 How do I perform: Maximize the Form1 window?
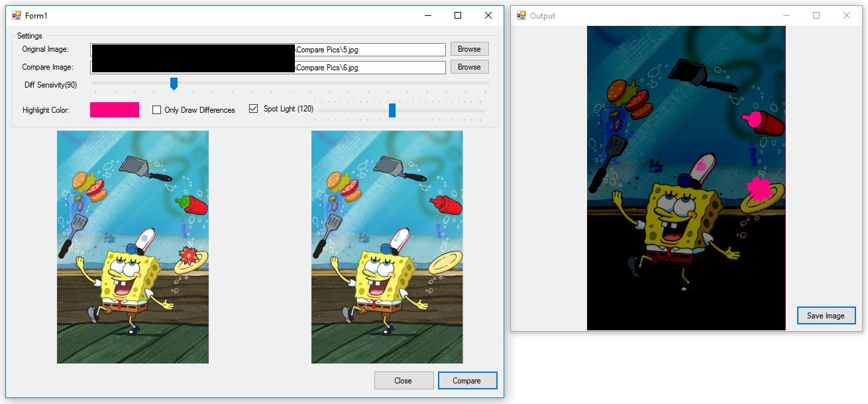point(458,15)
